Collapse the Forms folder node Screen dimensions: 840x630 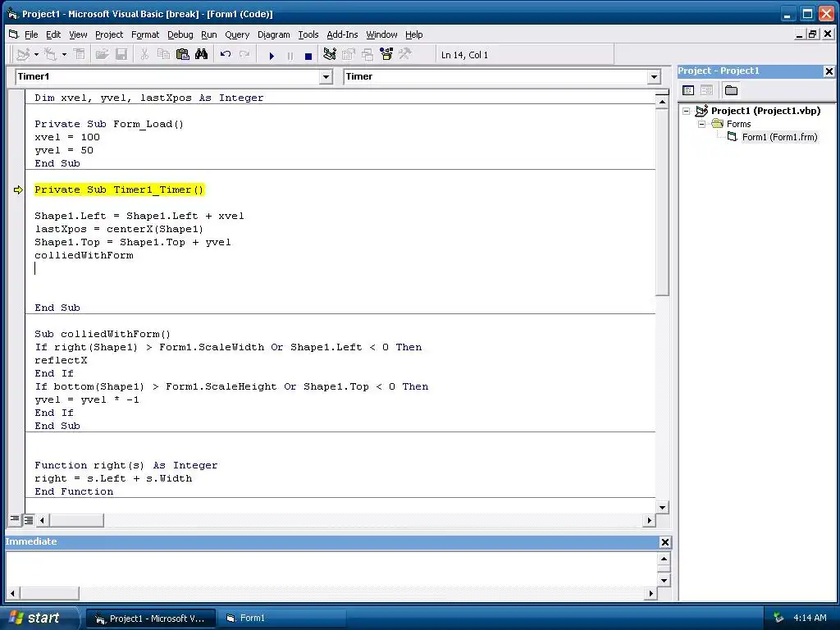click(701, 125)
